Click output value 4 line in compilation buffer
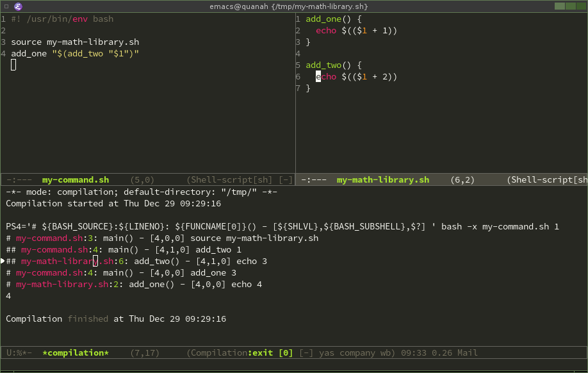This screenshot has height=373, width=588. (8, 296)
